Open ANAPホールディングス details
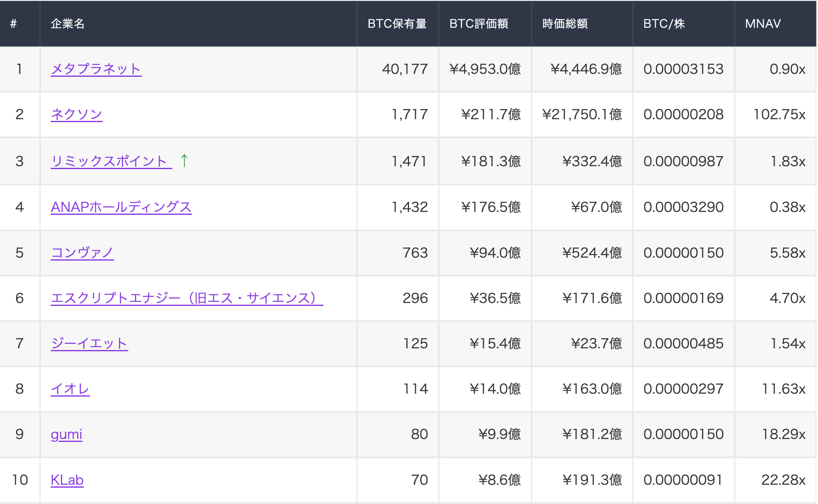818x504 pixels. click(122, 207)
